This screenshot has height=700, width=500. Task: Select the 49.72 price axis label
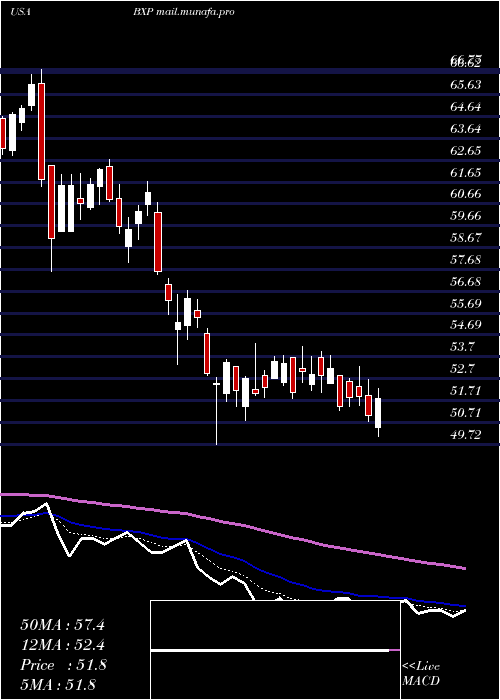click(x=466, y=434)
